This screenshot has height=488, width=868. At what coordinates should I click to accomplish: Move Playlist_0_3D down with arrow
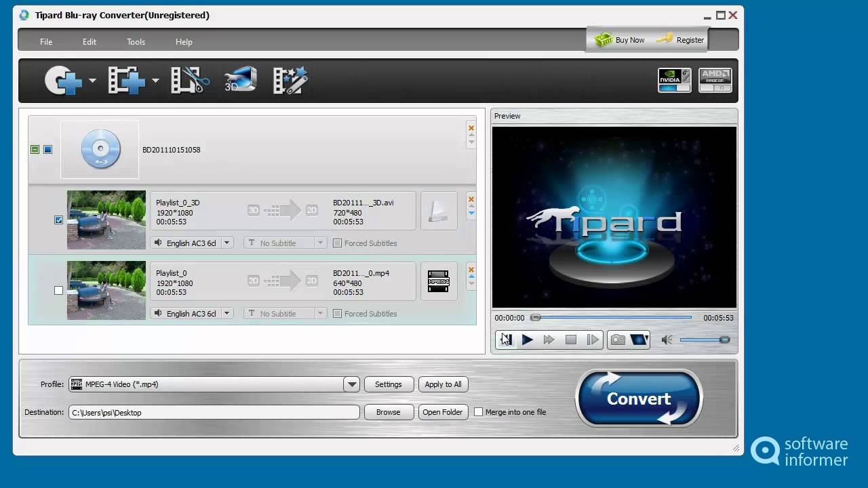(471, 213)
